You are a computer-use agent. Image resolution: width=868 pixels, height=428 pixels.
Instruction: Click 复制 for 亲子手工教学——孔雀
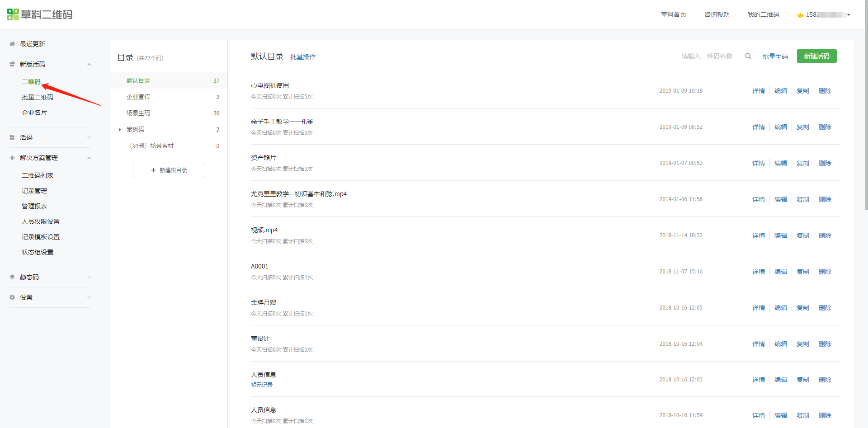pyautogui.click(x=803, y=127)
